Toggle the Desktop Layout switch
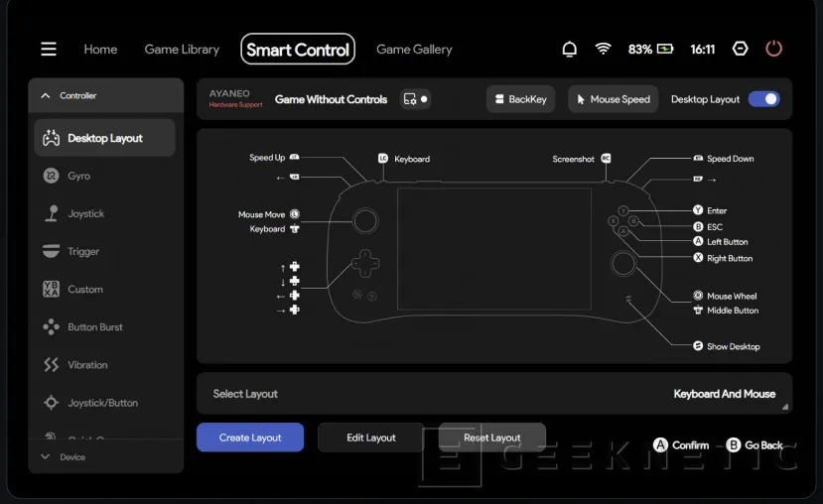 tap(763, 99)
